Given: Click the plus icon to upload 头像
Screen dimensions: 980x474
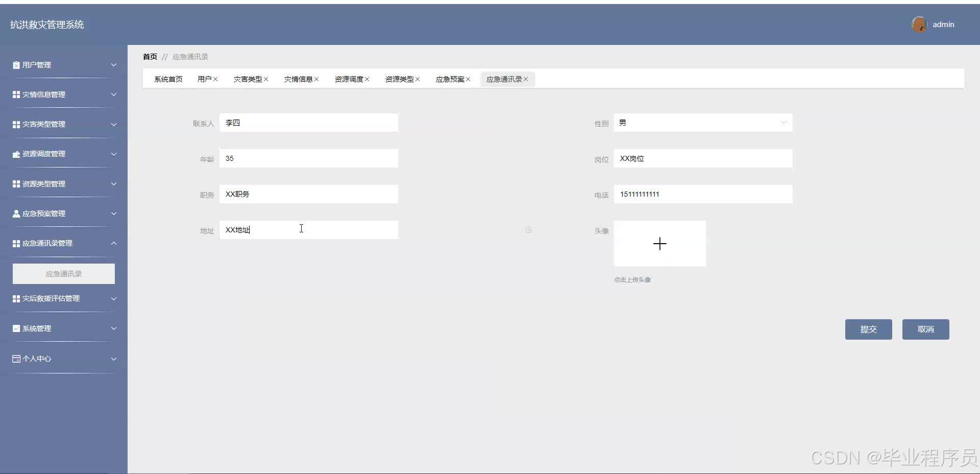Looking at the screenshot, I should (x=659, y=244).
